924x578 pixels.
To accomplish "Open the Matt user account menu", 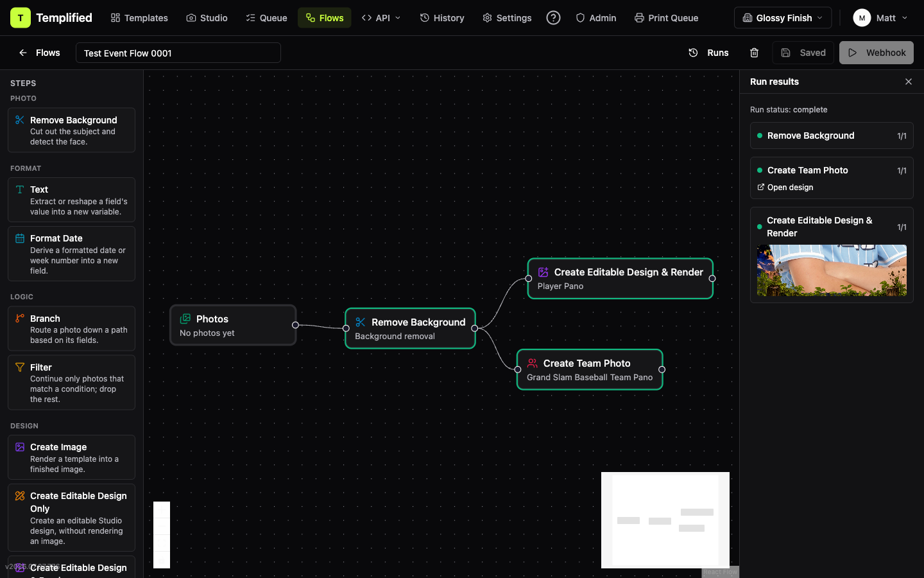I will [x=880, y=18].
